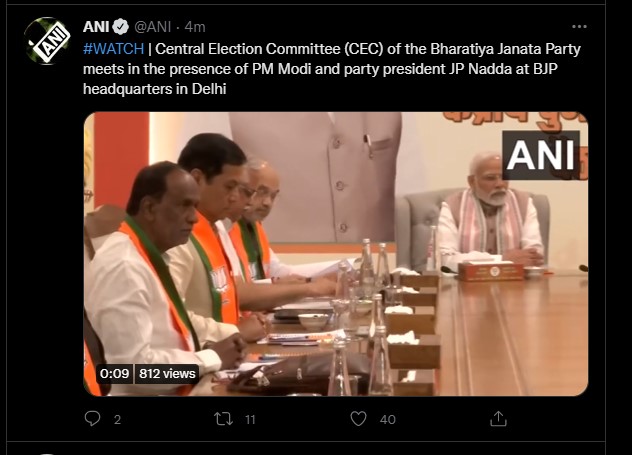The width and height of the screenshot is (632, 455).
Task: Play the embedded ANI video
Action: tap(336, 254)
